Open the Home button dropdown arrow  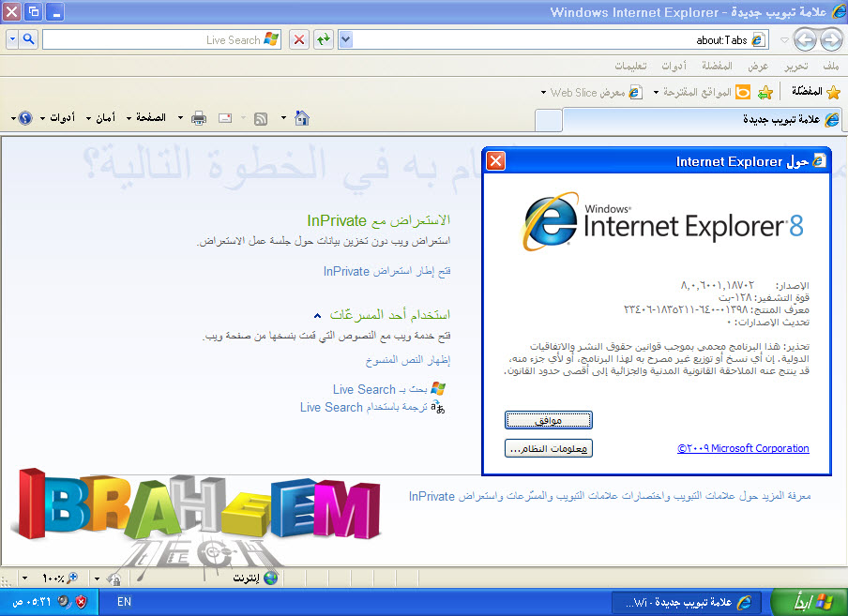pyautogui.click(x=283, y=118)
